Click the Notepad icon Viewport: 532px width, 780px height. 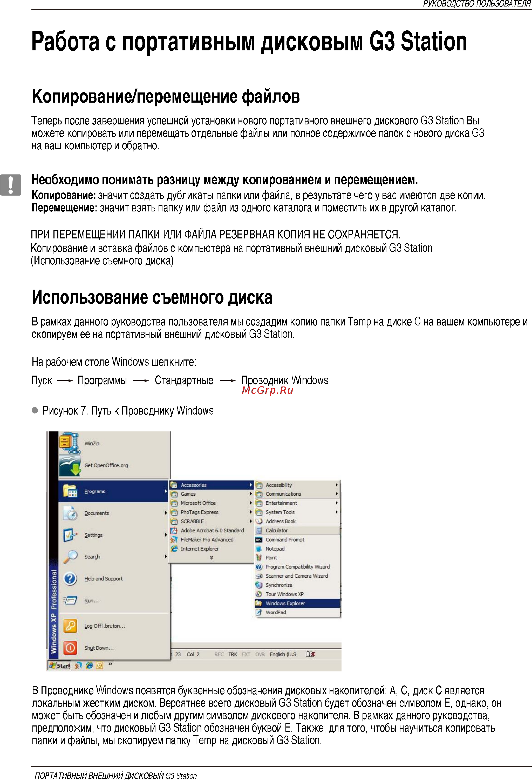tap(259, 549)
